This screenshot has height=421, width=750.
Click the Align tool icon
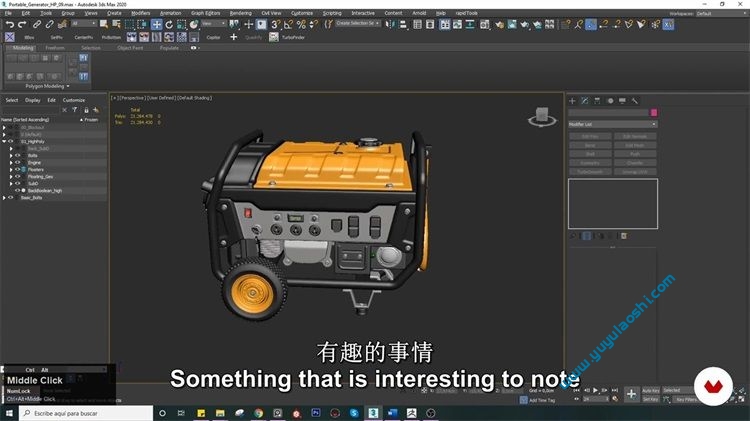coord(403,24)
